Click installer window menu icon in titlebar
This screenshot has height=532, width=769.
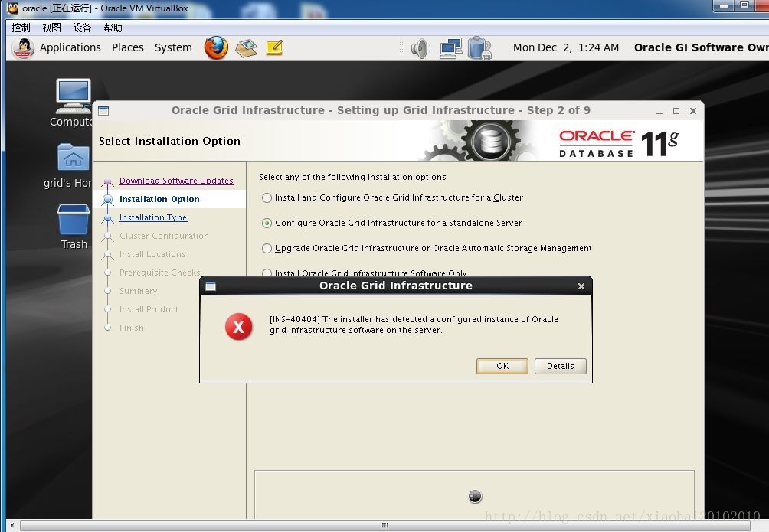[x=103, y=111]
